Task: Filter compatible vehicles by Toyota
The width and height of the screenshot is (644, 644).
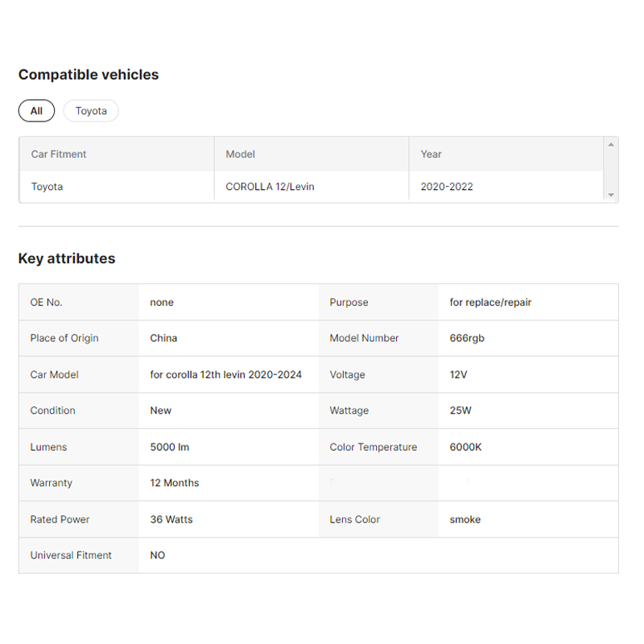Action: pos(91,111)
